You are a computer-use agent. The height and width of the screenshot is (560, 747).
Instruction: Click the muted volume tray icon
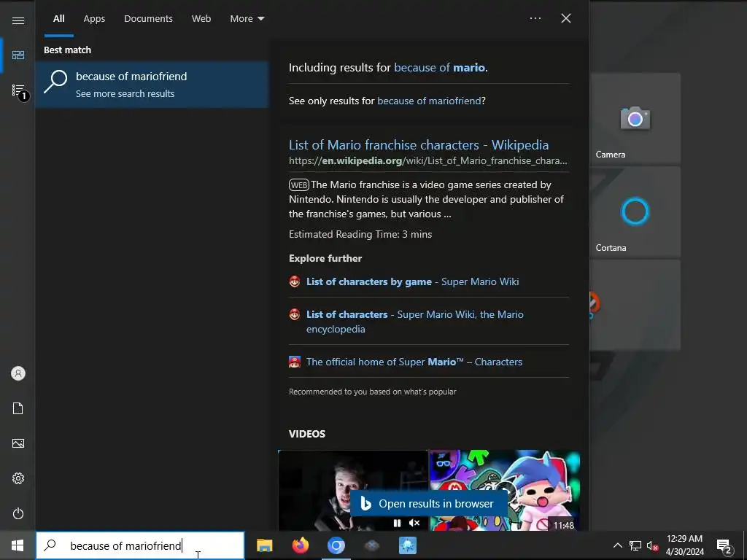[653, 545]
